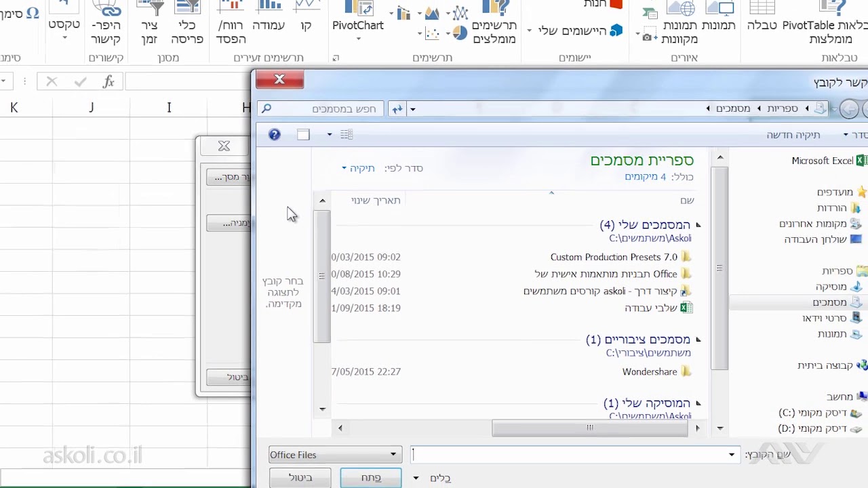This screenshot has width=868, height=488.
Task: Open Local Disk (D:) in navigation pane
Action: coord(820,428)
